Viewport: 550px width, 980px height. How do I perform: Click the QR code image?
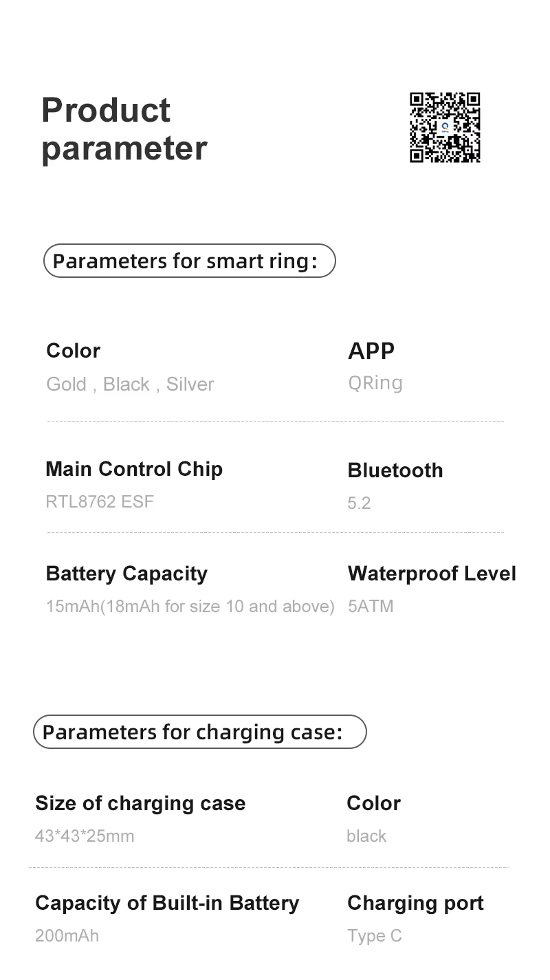point(445,128)
